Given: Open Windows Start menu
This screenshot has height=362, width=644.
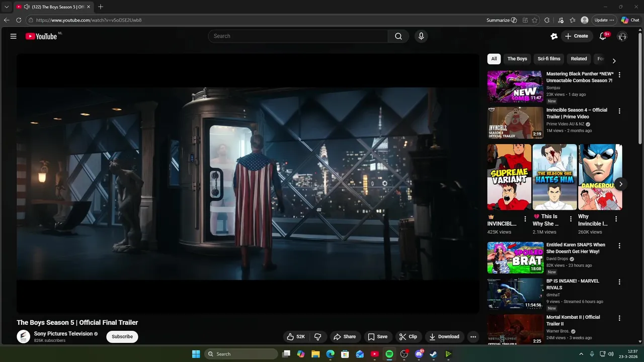Looking at the screenshot, I should tap(196, 354).
